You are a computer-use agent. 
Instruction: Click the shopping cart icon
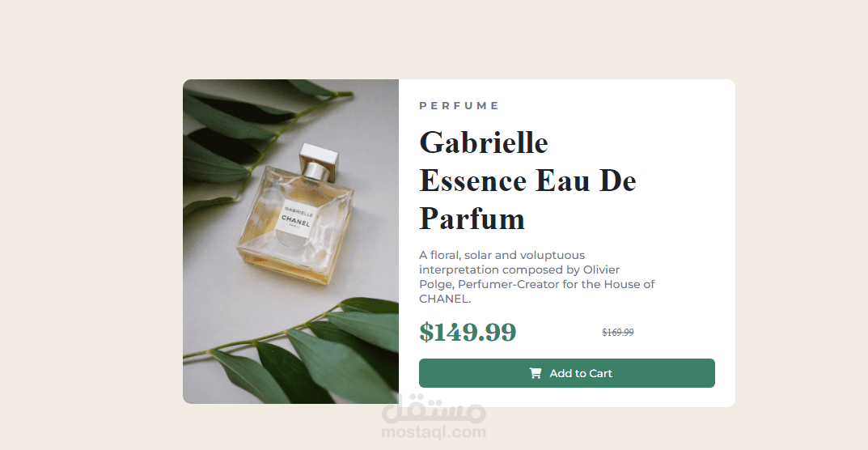[536, 374]
